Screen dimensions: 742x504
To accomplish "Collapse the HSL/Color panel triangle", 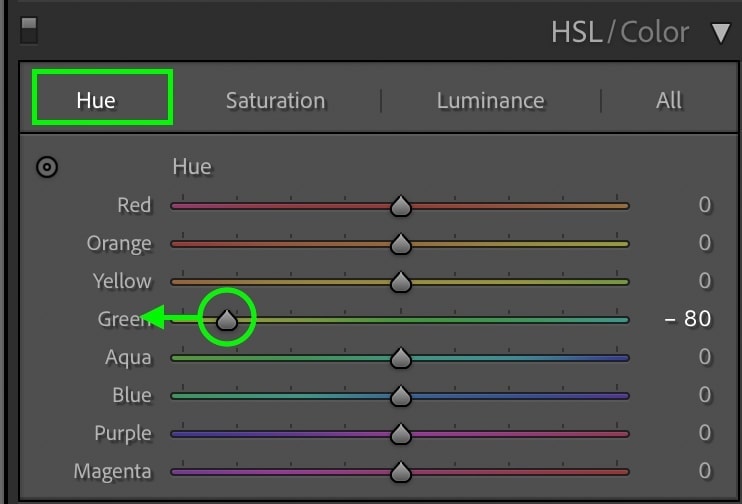I will (x=721, y=33).
